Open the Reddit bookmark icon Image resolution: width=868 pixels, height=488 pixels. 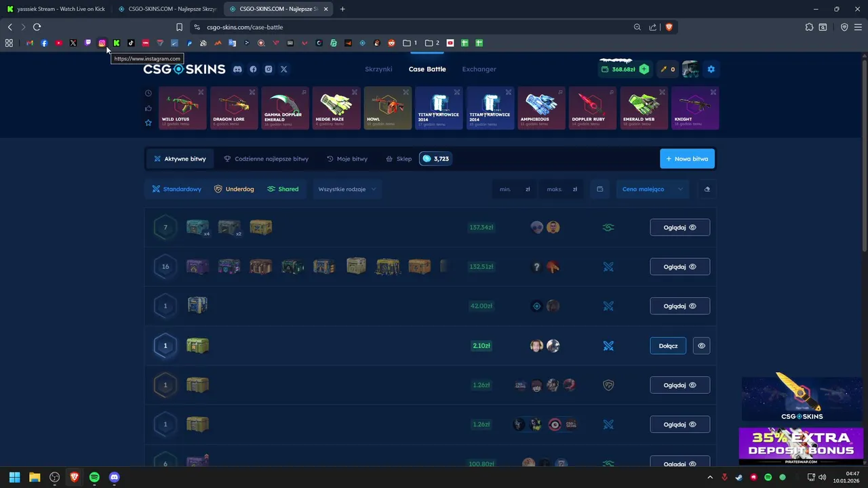[x=391, y=43]
